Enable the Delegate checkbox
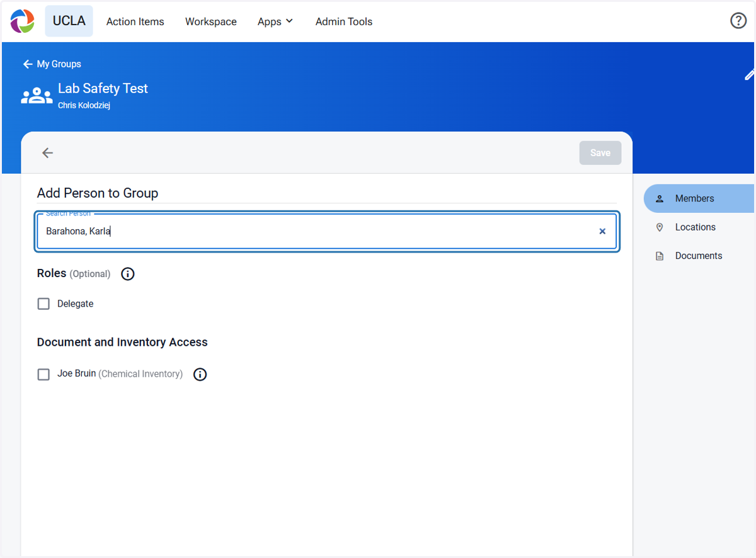 click(x=43, y=304)
